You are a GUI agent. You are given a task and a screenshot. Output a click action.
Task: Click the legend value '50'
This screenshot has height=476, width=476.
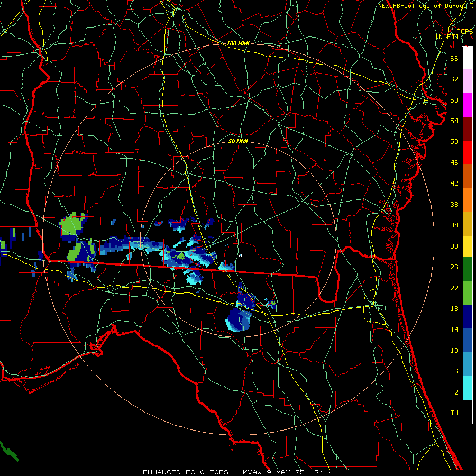(454, 142)
